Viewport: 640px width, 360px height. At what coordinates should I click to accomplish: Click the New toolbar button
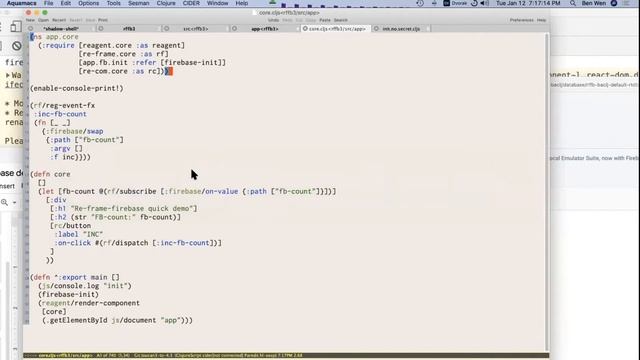click(x=30, y=20)
